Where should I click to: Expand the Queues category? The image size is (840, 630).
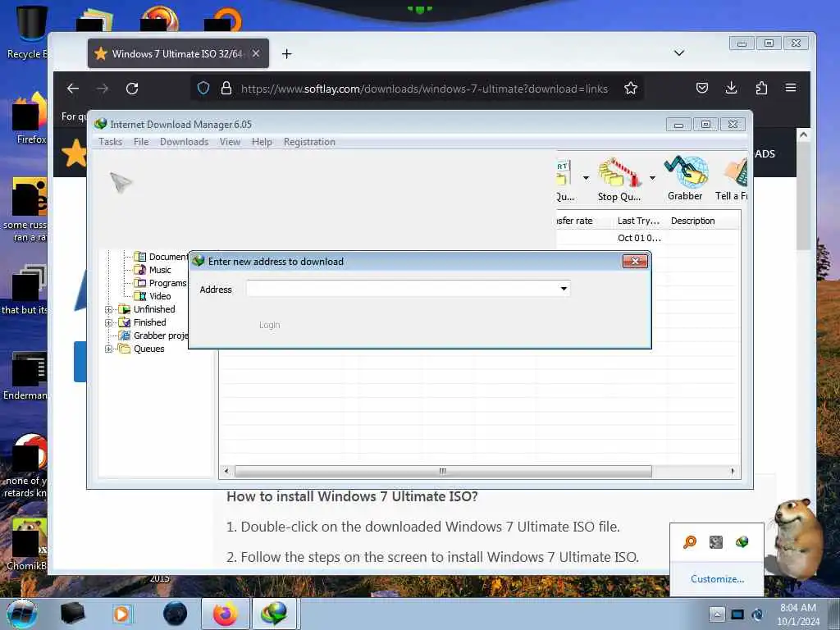point(109,349)
